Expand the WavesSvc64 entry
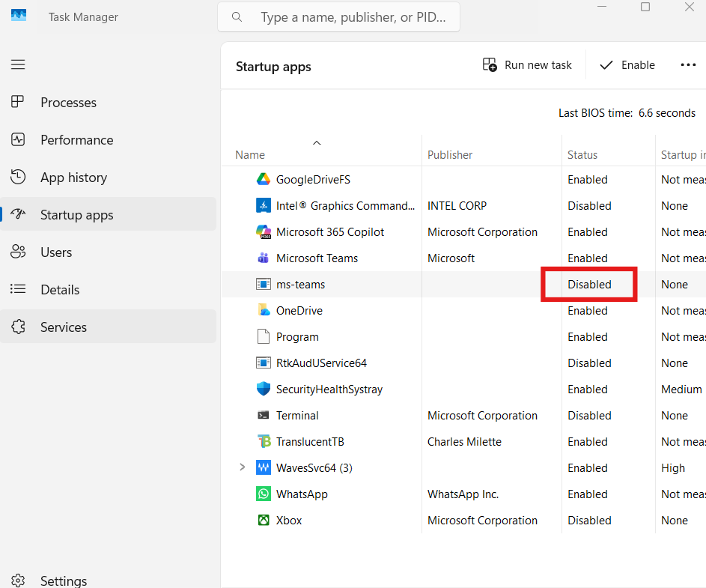Image resolution: width=706 pixels, height=588 pixels. [x=242, y=467]
